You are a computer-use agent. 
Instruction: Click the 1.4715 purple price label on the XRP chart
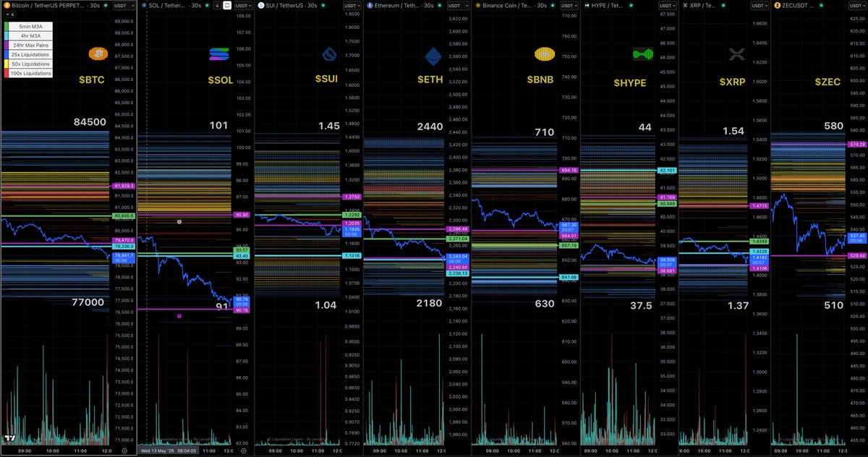tap(759, 206)
